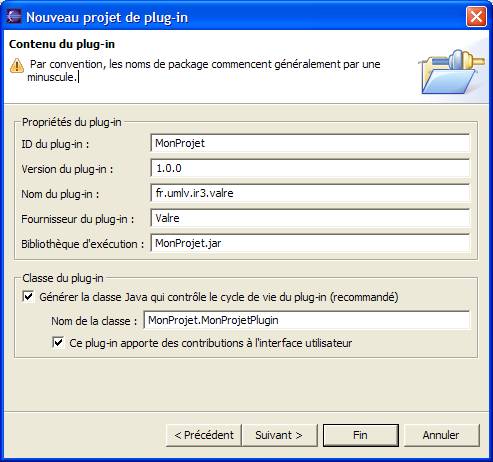
Task: Close the Nouveau projet de plug-in dialog
Action: pyautogui.click(x=476, y=17)
